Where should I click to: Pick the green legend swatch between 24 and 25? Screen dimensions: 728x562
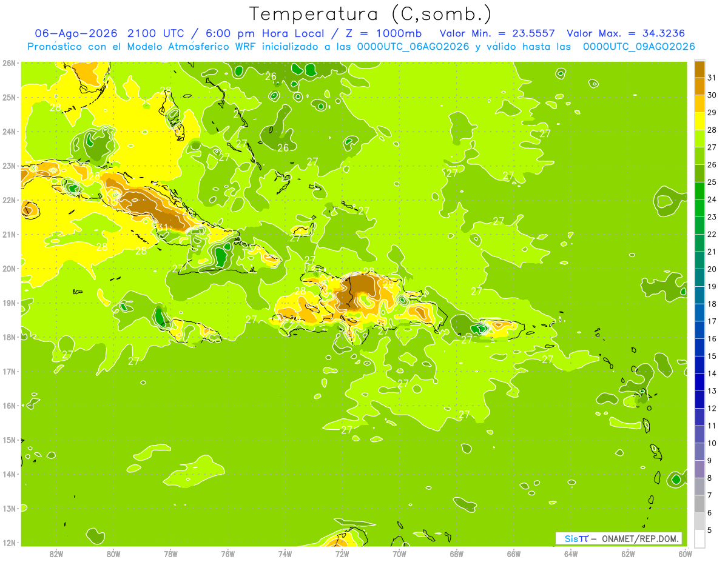[700, 190]
